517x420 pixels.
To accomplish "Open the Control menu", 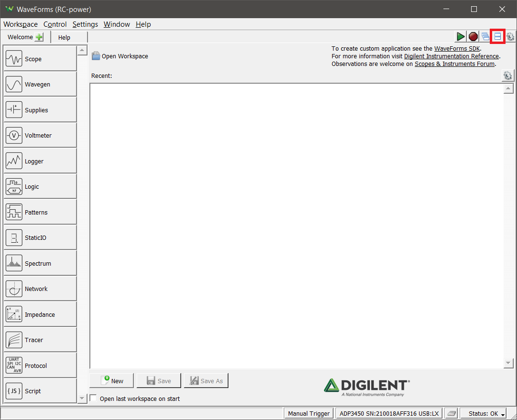I will coord(55,24).
